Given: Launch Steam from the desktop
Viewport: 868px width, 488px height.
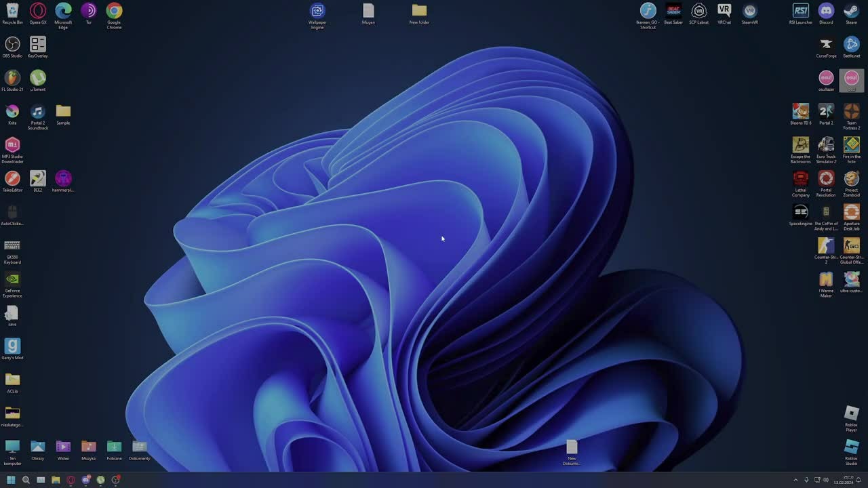Looking at the screenshot, I should (x=851, y=14).
